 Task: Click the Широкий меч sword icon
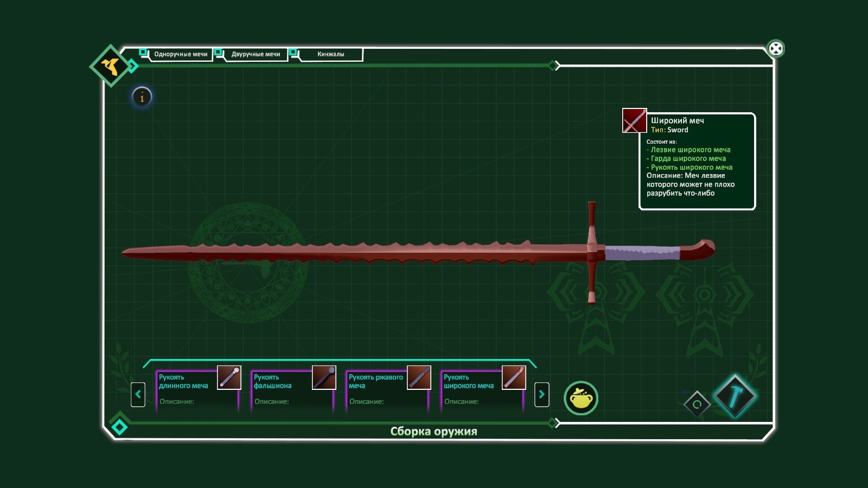(634, 120)
